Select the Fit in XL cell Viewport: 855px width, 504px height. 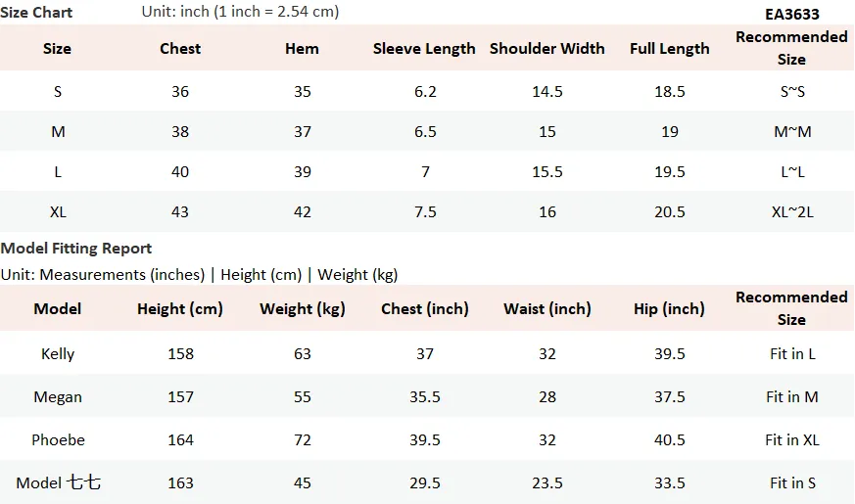pyautogui.click(x=792, y=439)
